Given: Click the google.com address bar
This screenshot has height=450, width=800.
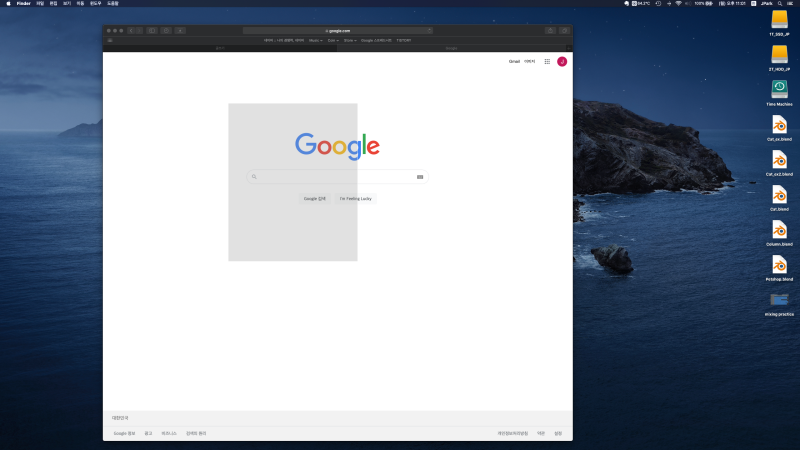Looking at the screenshot, I should (x=338, y=31).
